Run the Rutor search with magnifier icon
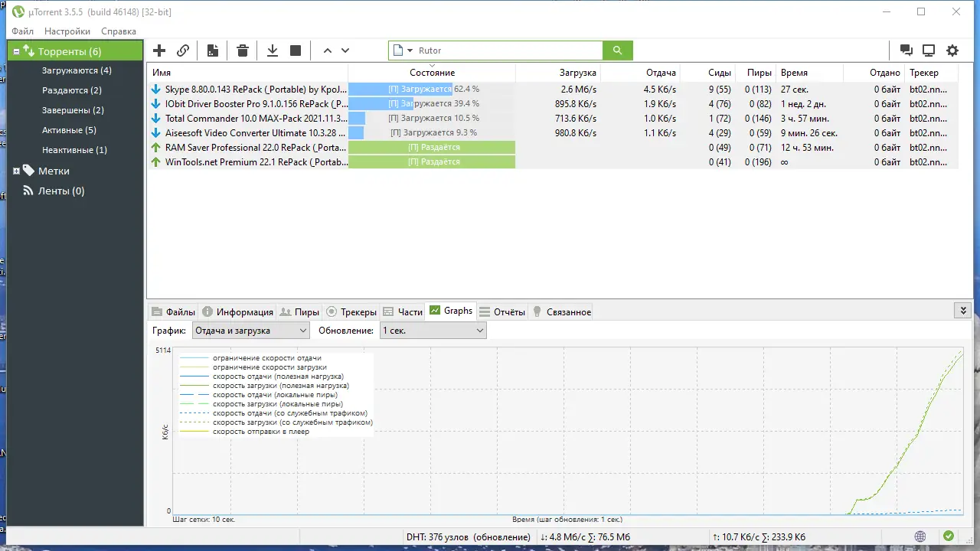980x551 pixels. 617,50
